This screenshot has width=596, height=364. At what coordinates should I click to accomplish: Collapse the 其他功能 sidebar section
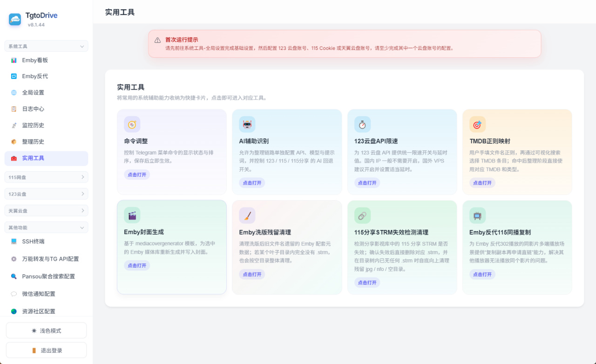46,228
